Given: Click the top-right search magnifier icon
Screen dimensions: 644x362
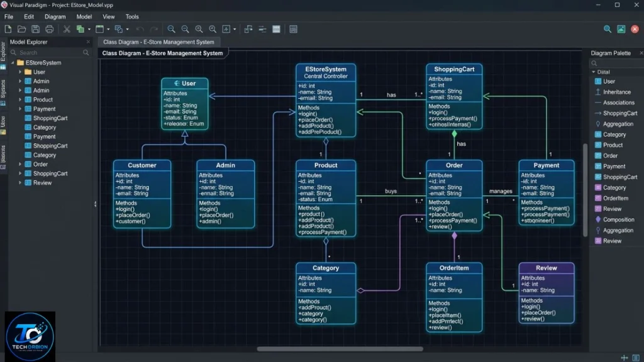Looking at the screenshot, I should [608, 29].
